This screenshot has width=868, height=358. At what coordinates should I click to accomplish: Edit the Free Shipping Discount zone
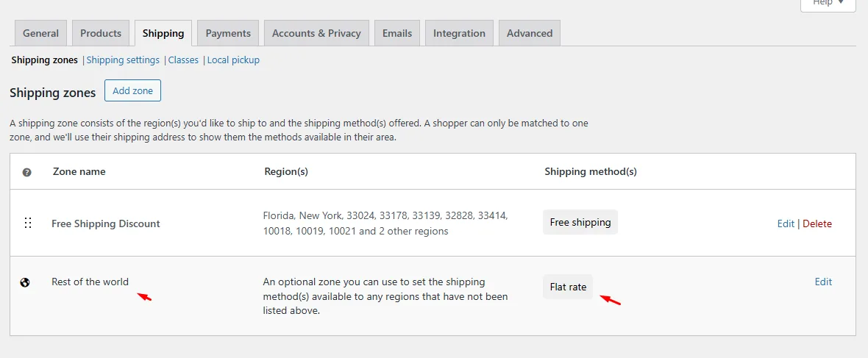tap(786, 223)
